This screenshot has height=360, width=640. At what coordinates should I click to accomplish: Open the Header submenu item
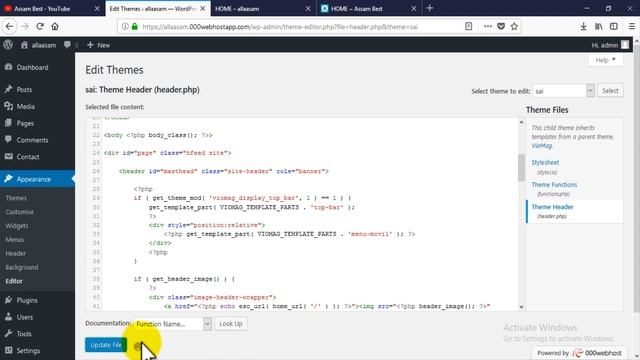point(16,253)
